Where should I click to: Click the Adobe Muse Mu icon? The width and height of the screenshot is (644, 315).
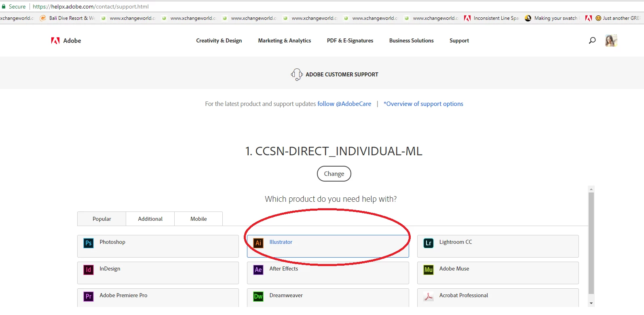coord(429,270)
